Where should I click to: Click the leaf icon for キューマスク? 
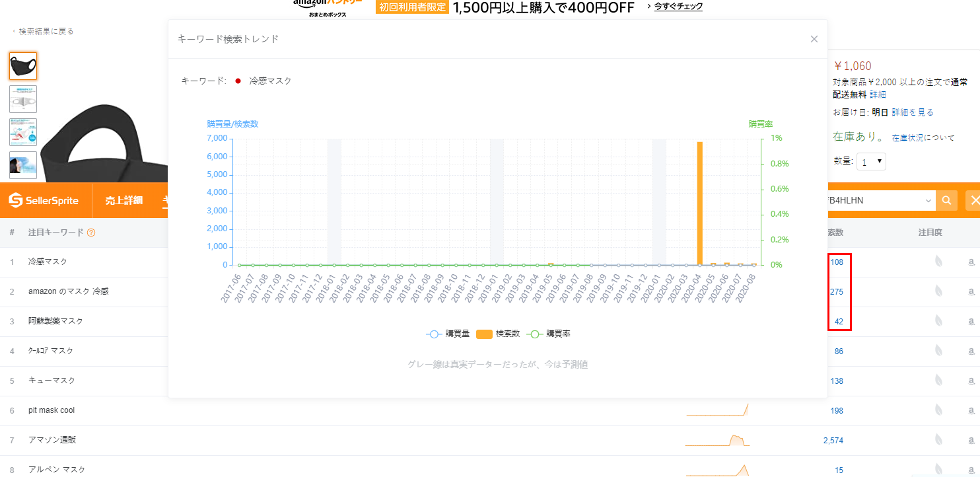tap(938, 381)
